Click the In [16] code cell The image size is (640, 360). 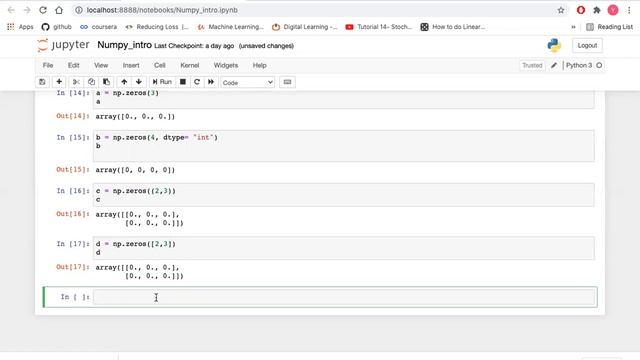pyautogui.click(x=344, y=195)
